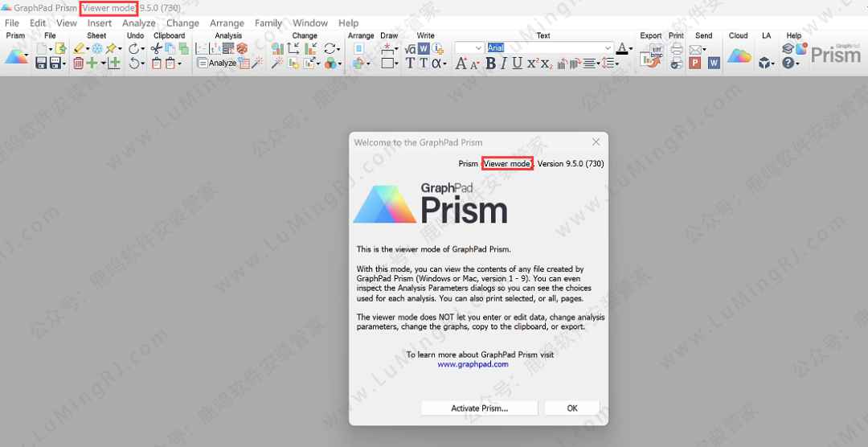Click the Analyze button in toolbar
Image resolution: width=868 pixels, height=447 pixels.
click(217, 64)
